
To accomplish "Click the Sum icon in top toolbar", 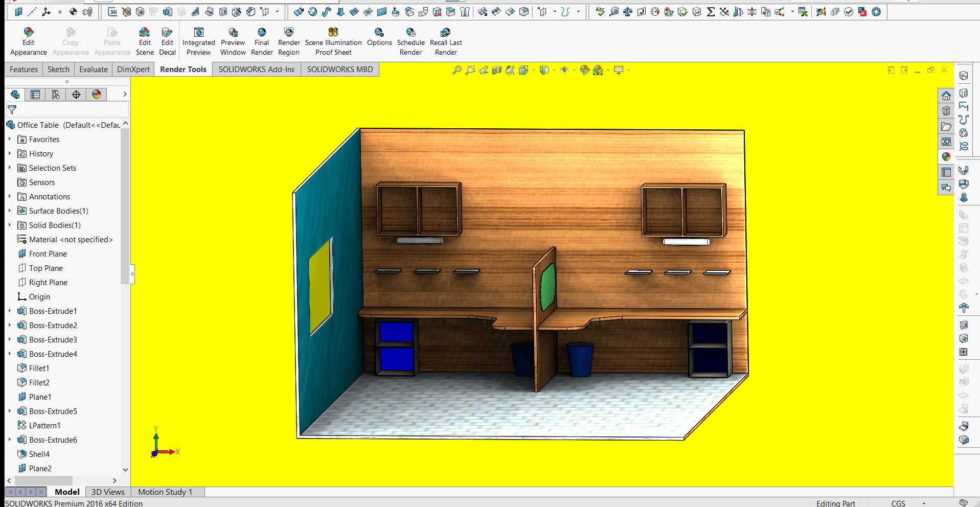I will 711,12.
